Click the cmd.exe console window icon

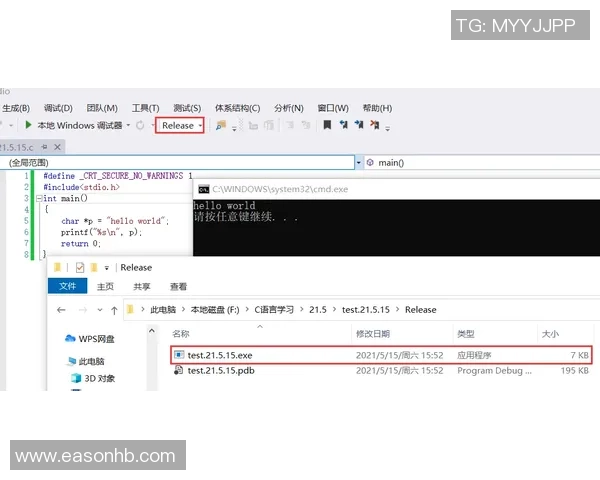click(x=204, y=189)
